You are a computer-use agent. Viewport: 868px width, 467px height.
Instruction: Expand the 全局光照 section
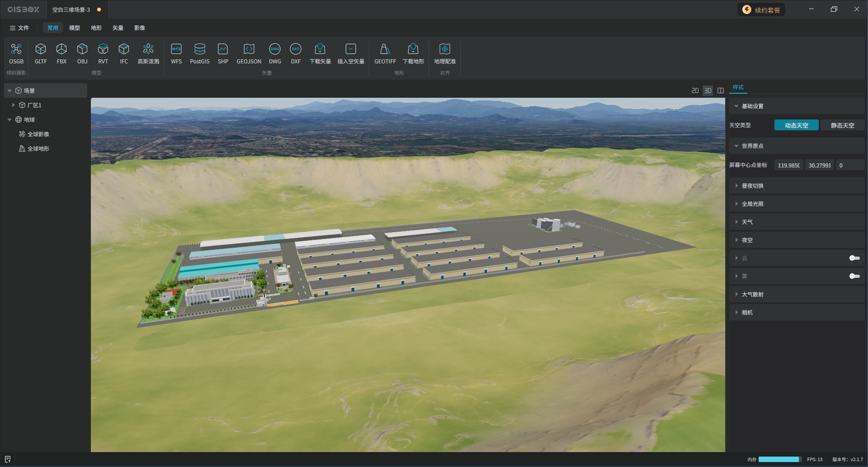(x=797, y=204)
